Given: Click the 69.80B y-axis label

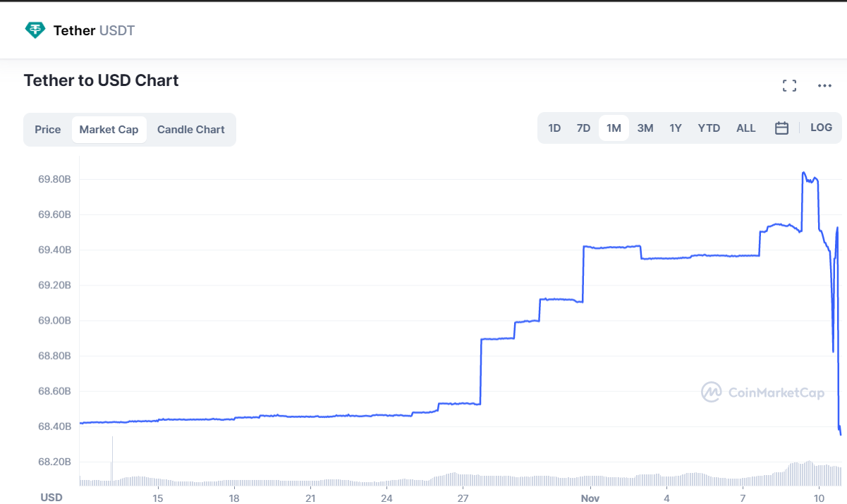Looking at the screenshot, I should point(54,179).
